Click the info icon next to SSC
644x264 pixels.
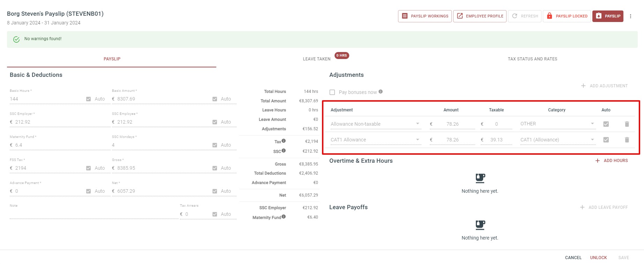point(284,151)
